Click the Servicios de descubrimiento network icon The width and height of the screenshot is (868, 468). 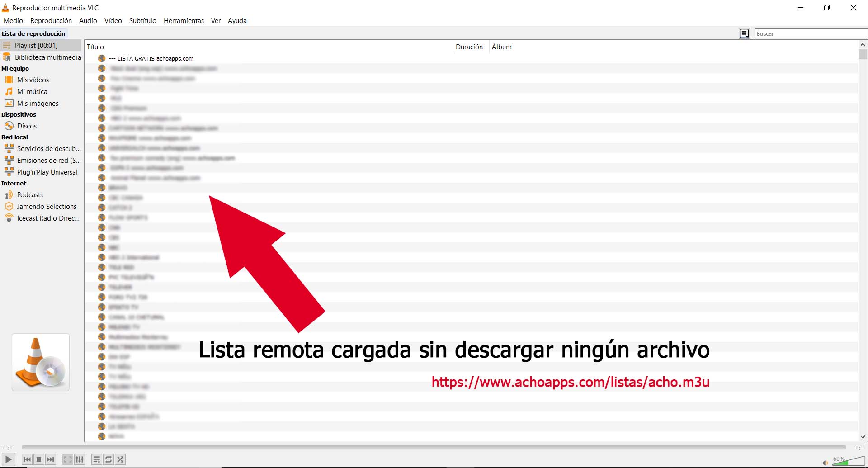click(x=9, y=148)
